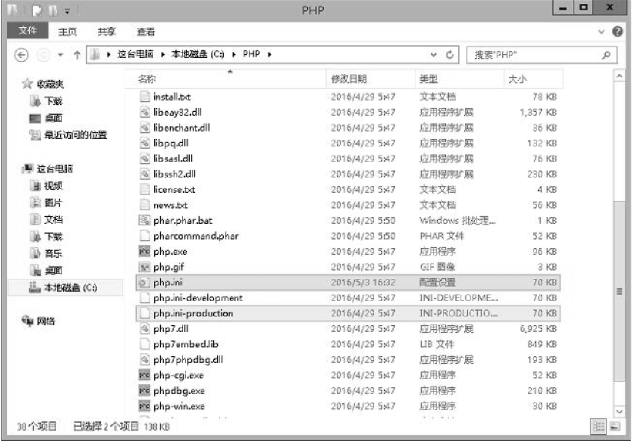The width and height of the screenshot is (632, 441).
Task: Select the pharcommand.phar file icon
Action: tap(144, 236)
